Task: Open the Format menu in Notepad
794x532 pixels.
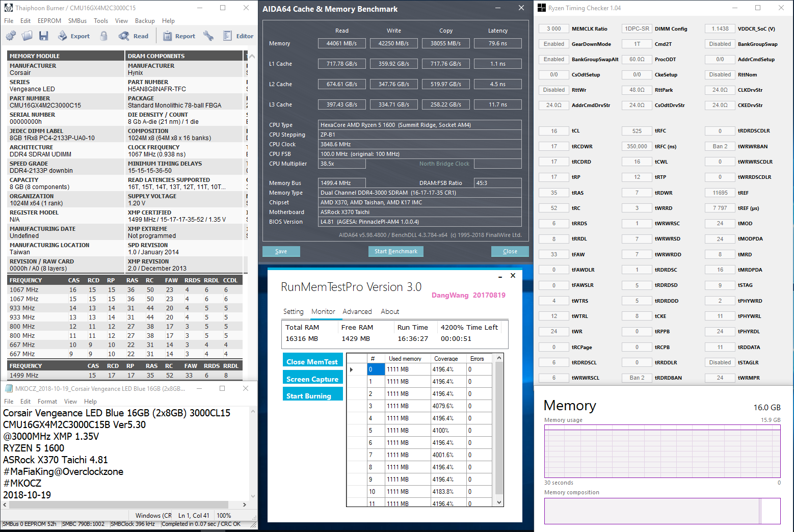Action: (x=47, y=402)
